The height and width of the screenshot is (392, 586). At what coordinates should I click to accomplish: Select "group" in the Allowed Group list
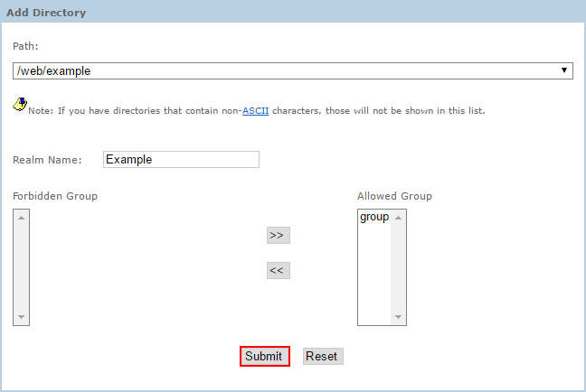click(x=374, y=217)
